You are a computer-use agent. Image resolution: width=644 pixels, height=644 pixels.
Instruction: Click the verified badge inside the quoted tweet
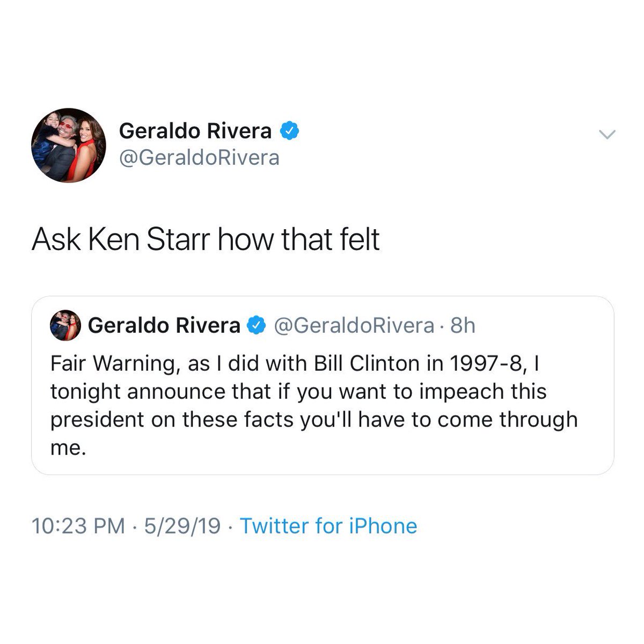click(x=257, y=325)
